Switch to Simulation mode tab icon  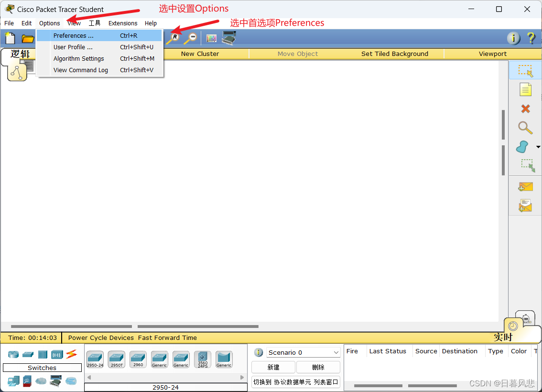click(525, 317)
